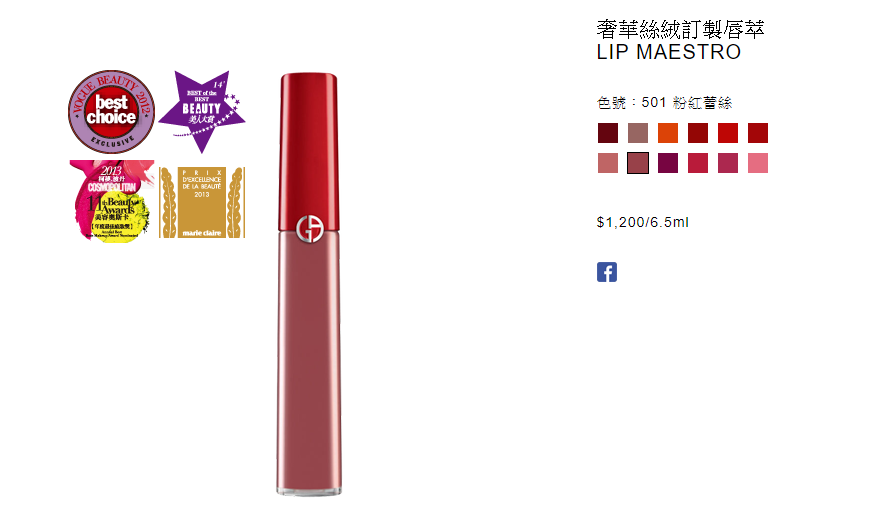Click the purple Best of Beauty star badge
The image size is (872, 513).
pyautogui.click(x=202, y=111)
